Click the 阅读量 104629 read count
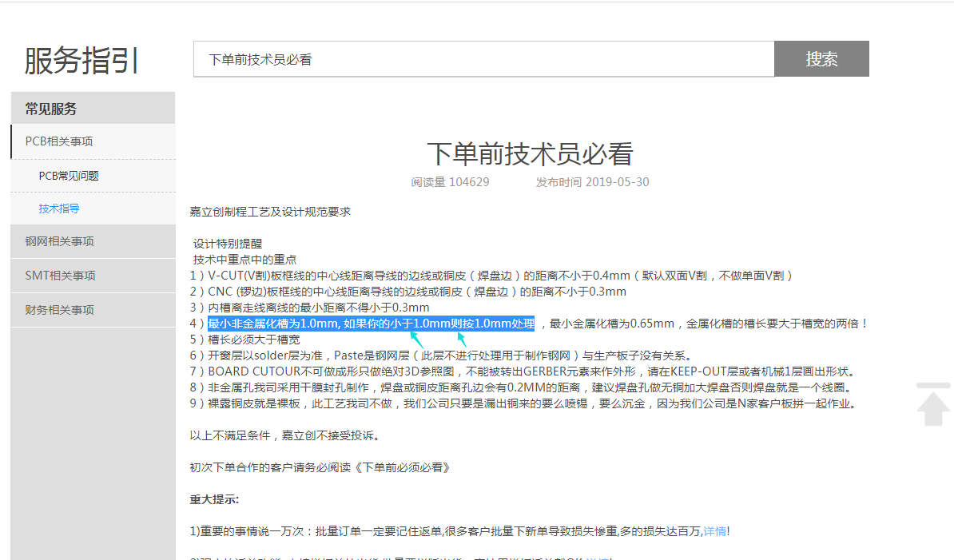954x560 pixels. [450, 182]
